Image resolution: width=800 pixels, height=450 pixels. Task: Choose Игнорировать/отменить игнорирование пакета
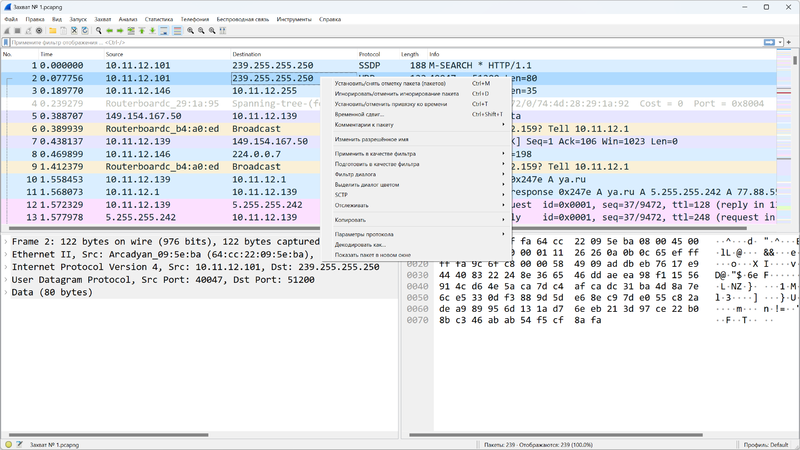(x=416, y=94)
